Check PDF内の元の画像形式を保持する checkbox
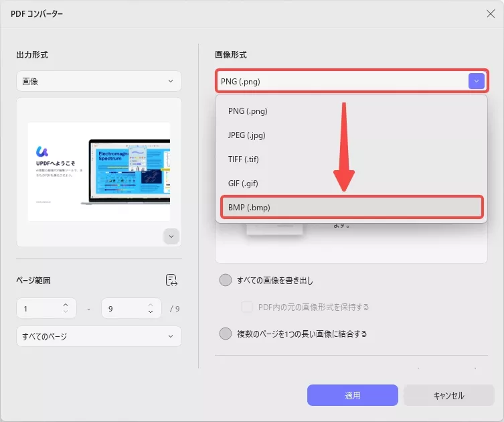The image size is (504, 422). tap(247, 307)
